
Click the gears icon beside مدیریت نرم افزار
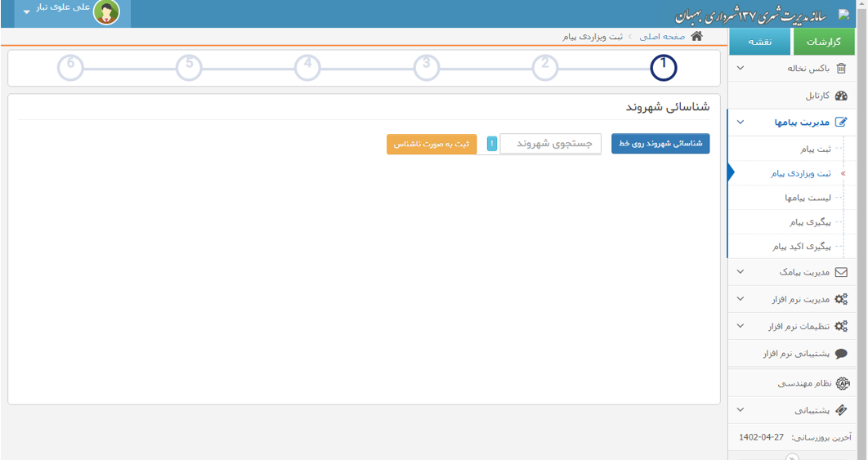841,299
